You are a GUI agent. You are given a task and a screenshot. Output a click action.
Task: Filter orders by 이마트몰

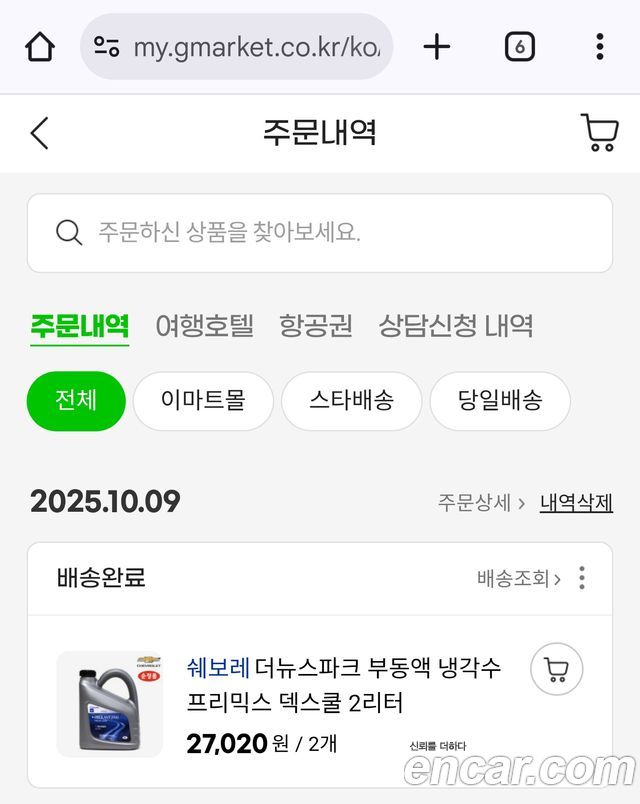pos(203,401)
